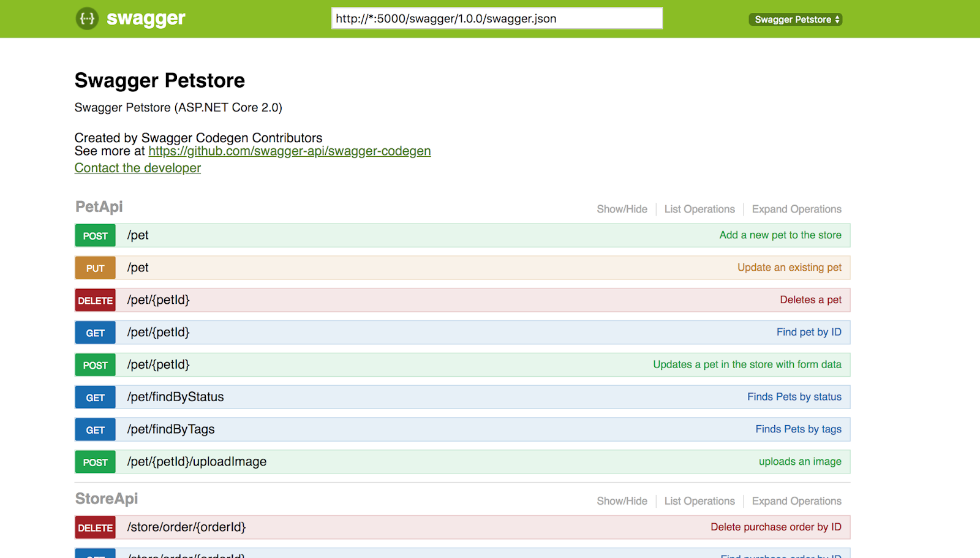The width and height of the screenshot is (980, 558).
Task: Click the Finds Pets by status summary
Action: tap(794, 398)
